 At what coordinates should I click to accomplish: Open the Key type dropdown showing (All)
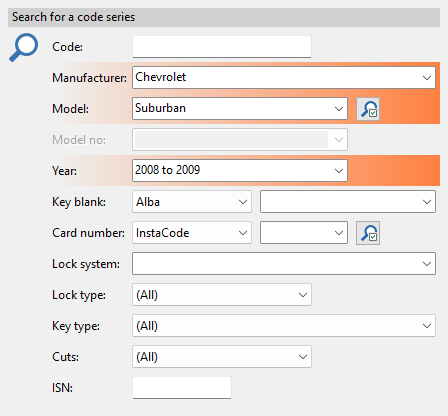click(x=284, y=326)
